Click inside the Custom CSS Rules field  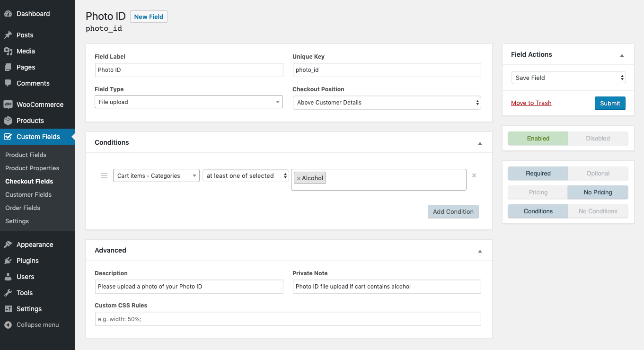coord(288,319)
